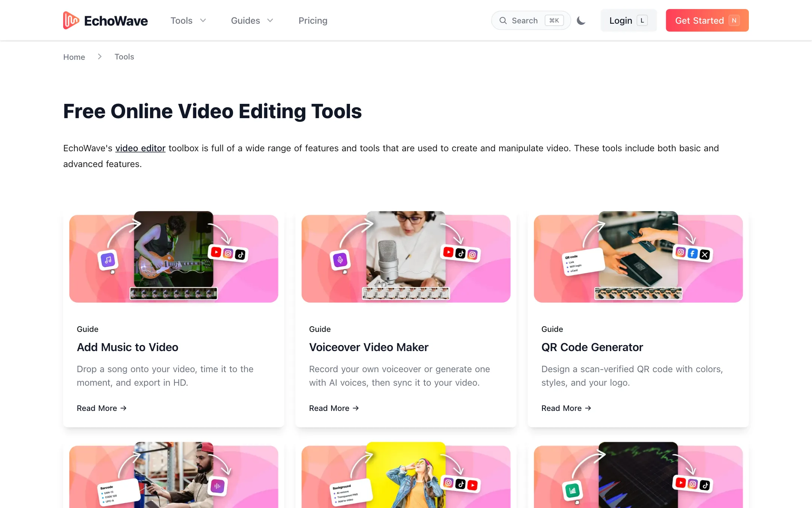Click the purple music note icon
This screenshot has width=812, height=508.
click(x=108, y=260)
